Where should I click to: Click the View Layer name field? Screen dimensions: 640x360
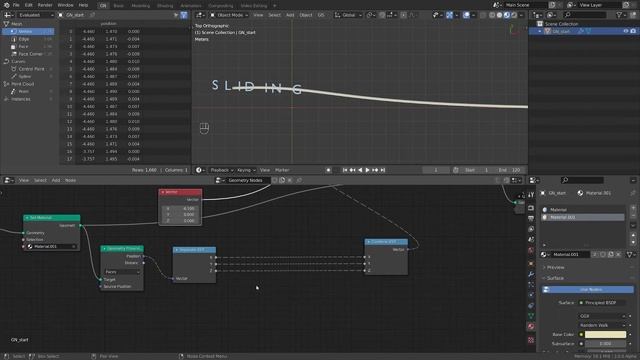(599, 5)
